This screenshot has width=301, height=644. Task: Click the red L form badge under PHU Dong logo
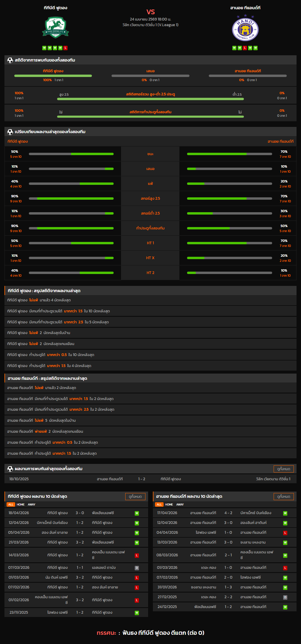tap(65, 48)
